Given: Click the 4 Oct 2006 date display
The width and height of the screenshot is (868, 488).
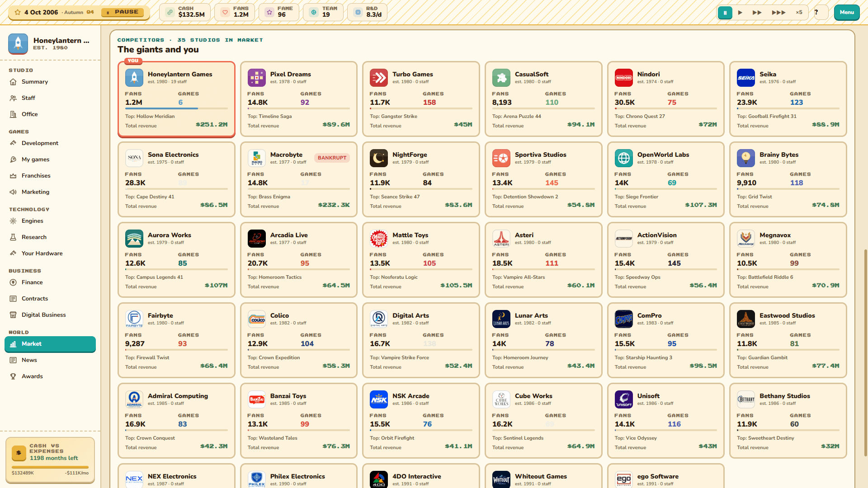Looking at the screenshot, I should click(x=41, y=12).
